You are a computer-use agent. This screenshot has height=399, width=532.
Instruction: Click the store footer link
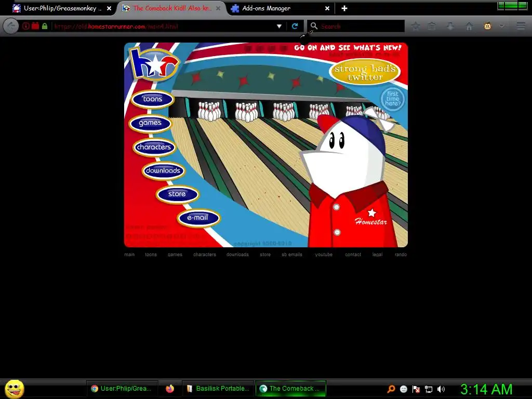tap(265, 255)
